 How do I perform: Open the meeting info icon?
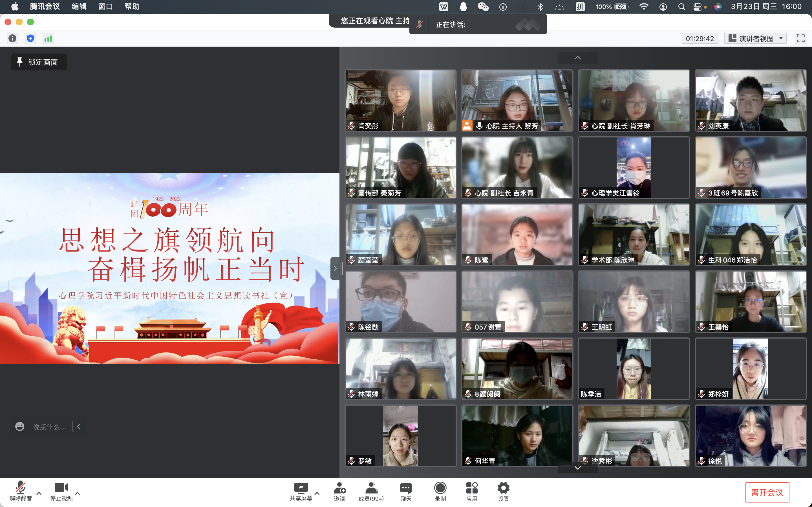coord(12,39)
